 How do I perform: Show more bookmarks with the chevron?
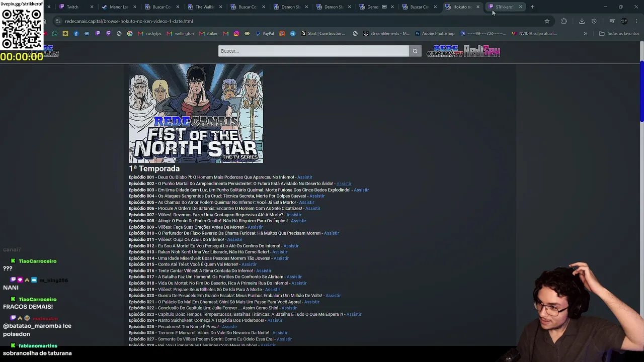pyautogui.click(x=585, y=34)
